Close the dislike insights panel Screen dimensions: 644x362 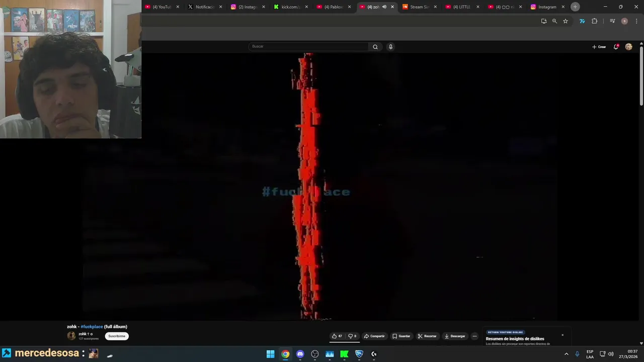(x=562, y=335)
